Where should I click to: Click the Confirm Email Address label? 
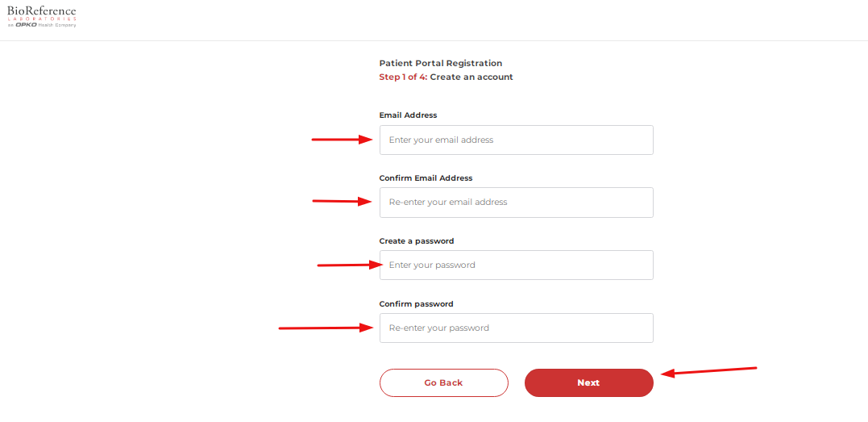click(x=426, y=178)
